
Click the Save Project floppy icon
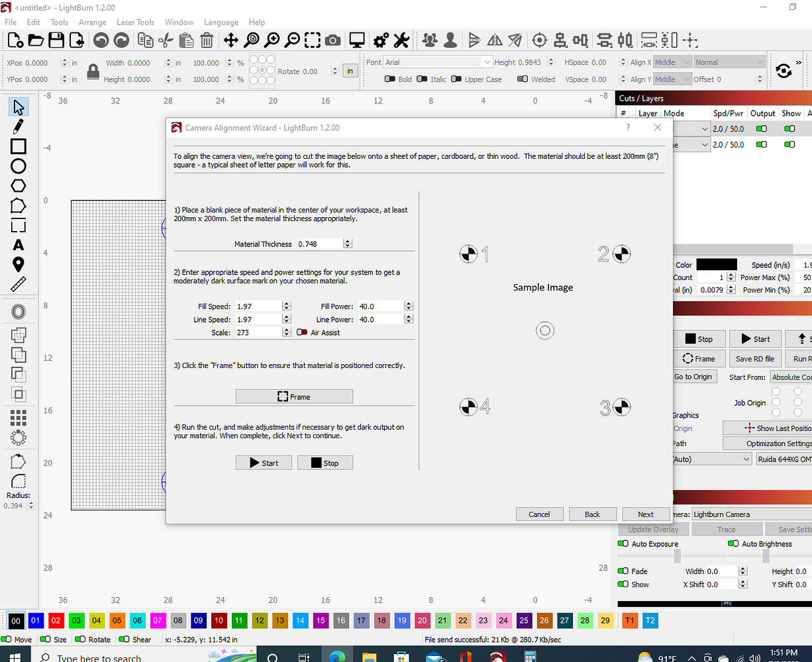pos(56,41)
